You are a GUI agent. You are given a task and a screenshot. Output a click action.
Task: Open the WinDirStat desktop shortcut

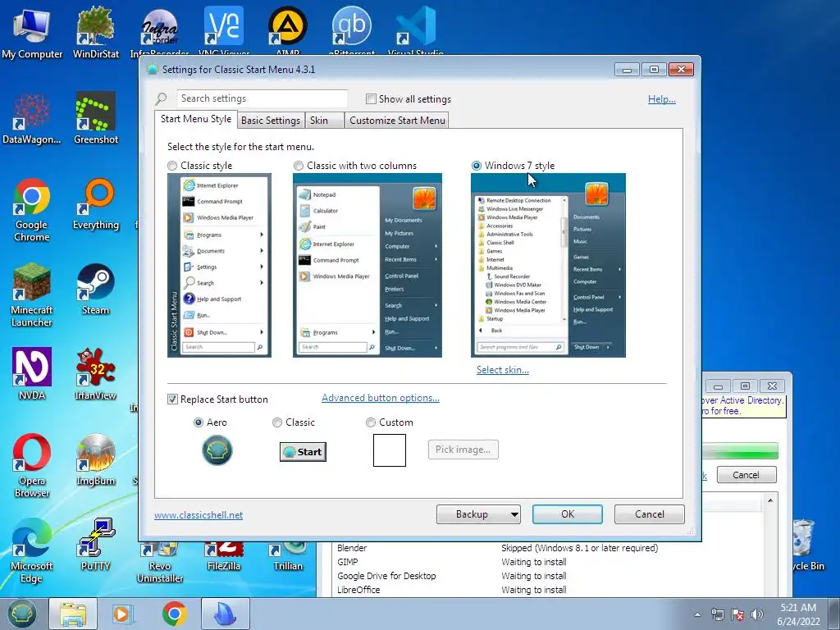click(96, 32)
